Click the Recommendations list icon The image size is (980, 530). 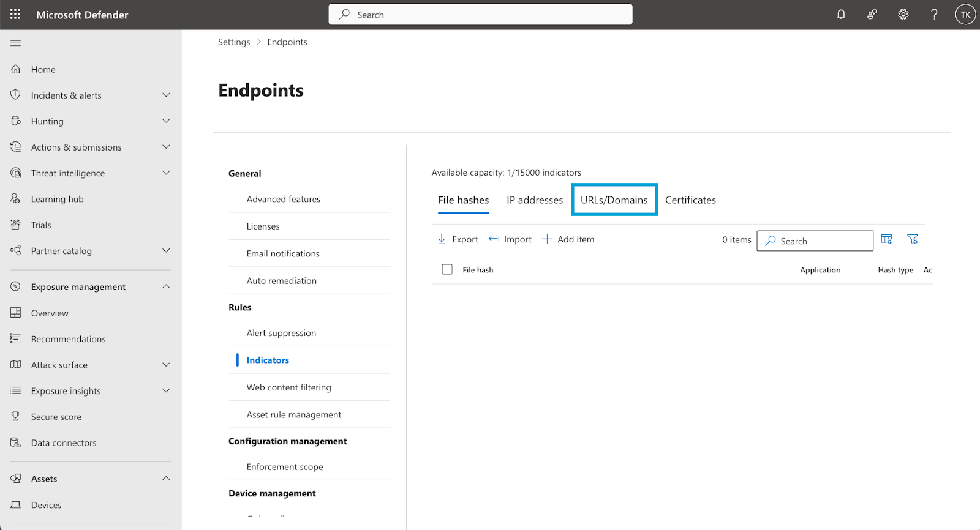tap(16, 338)
